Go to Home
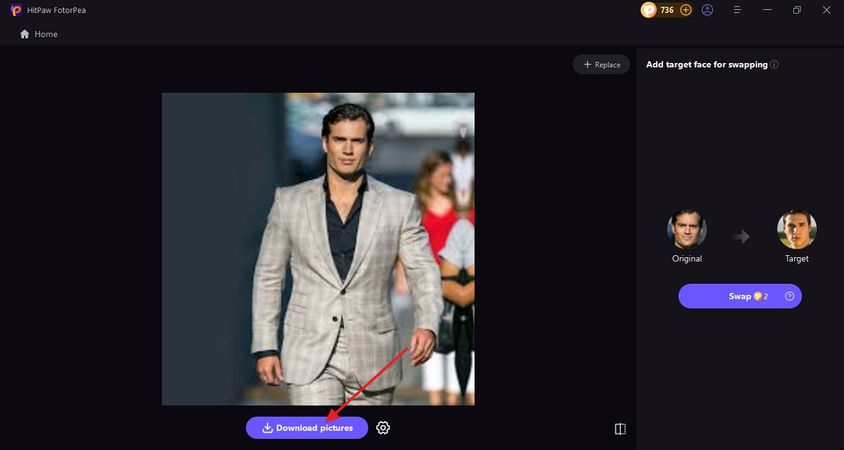 coord(39,34)
